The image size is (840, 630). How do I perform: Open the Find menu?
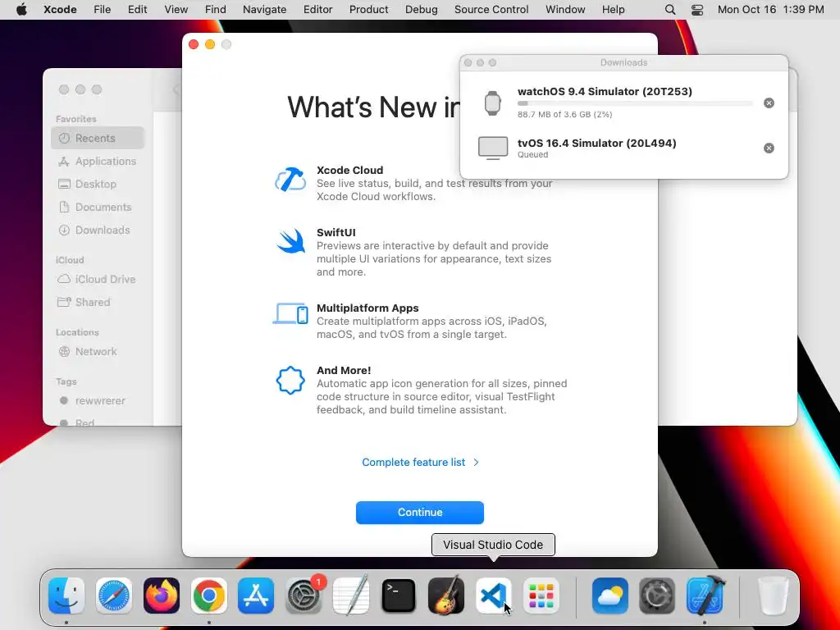pos(216,10)
